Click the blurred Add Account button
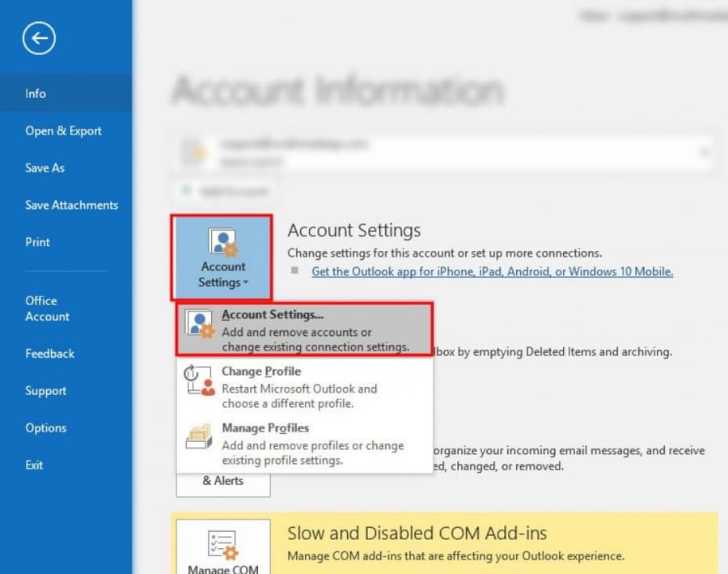The image size is (728, 574). (x=222, y=192)
